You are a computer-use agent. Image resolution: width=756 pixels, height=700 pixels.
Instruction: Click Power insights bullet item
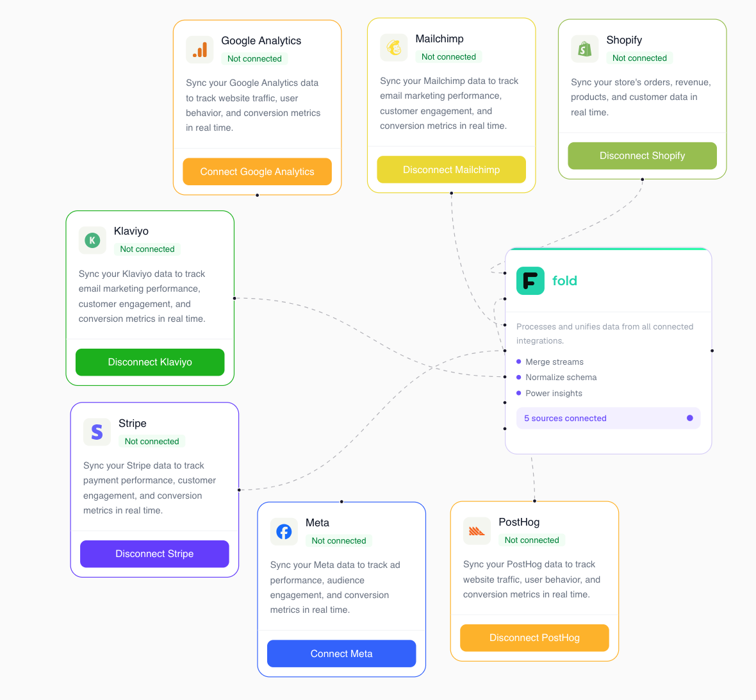click(550, 393)
